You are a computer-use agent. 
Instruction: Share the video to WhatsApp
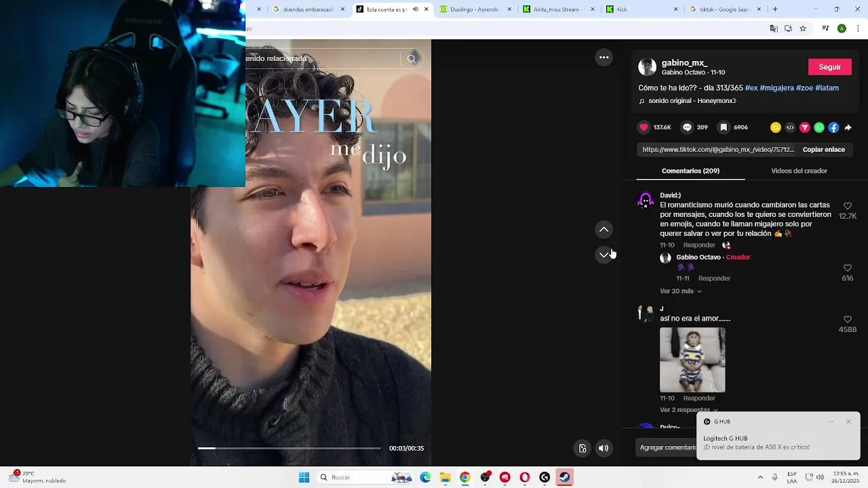(819, 127)
